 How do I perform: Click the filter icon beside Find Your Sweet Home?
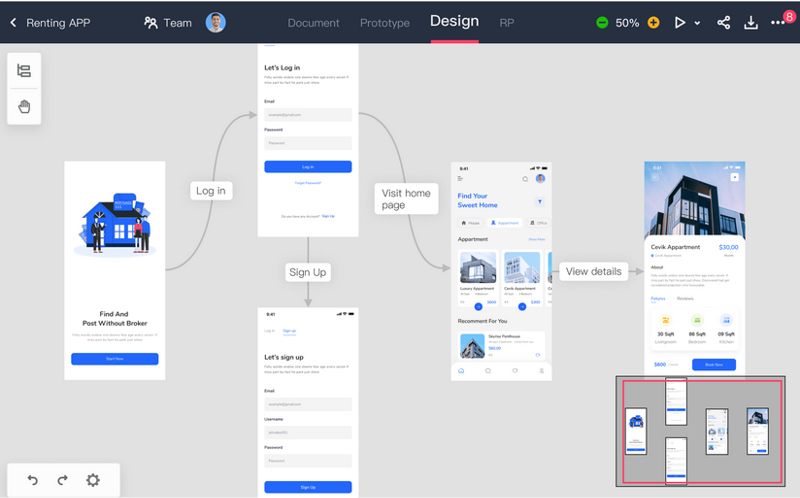pos(540,202)
